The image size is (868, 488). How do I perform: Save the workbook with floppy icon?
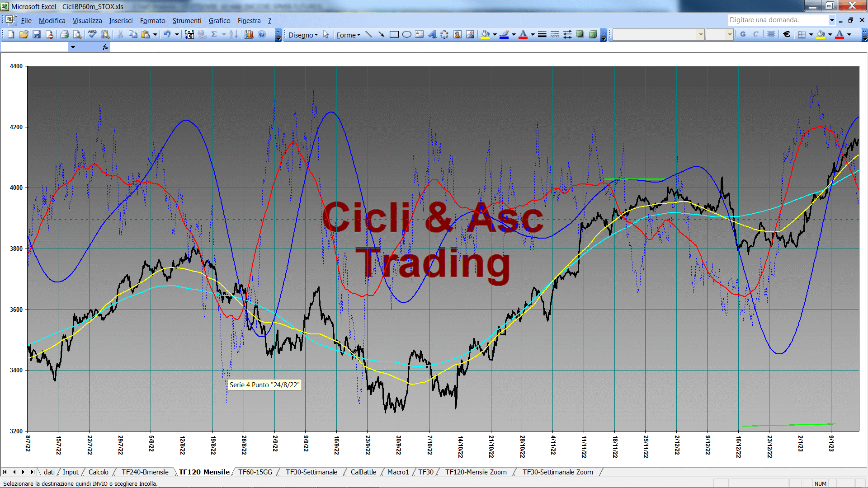click(37, 34)
